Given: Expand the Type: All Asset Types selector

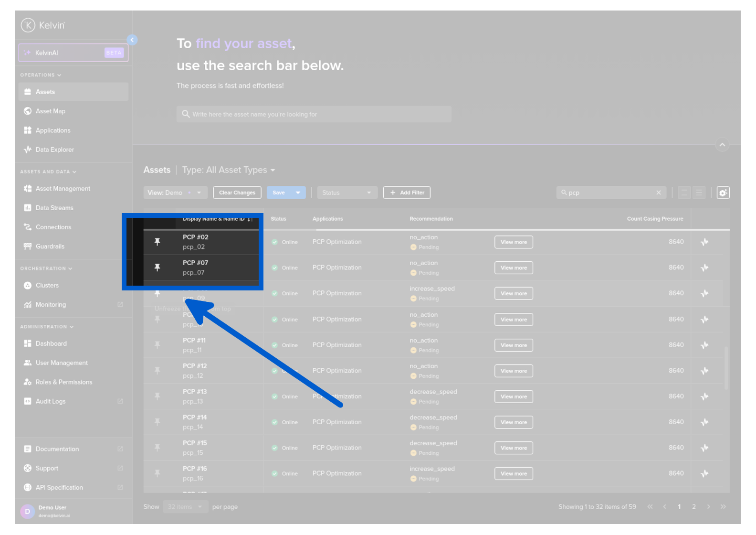Looking at the screenshot, I should pos(229,170).
